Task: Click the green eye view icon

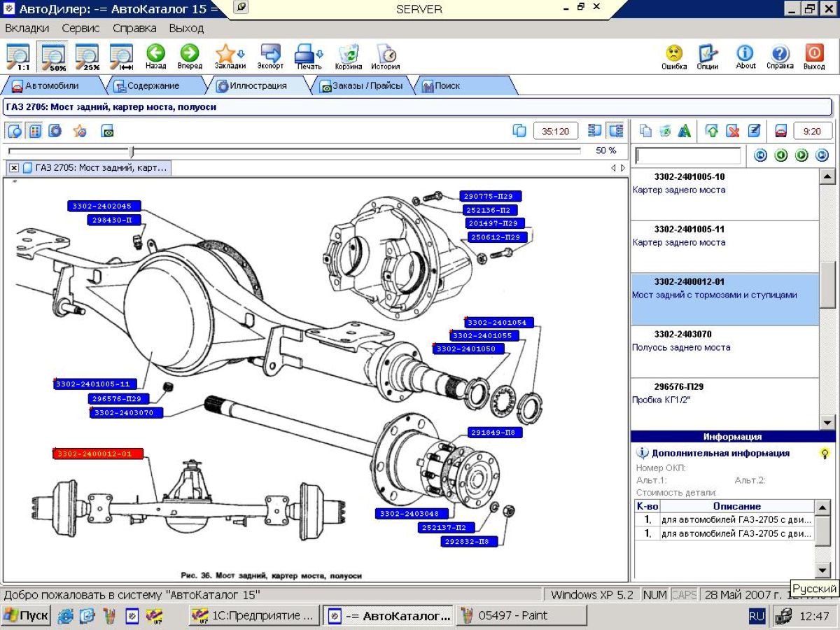Action: (x=107, y=131)
